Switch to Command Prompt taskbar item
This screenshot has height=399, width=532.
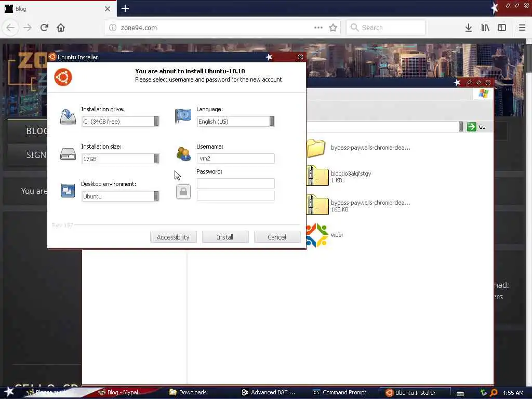click(340, 392)
